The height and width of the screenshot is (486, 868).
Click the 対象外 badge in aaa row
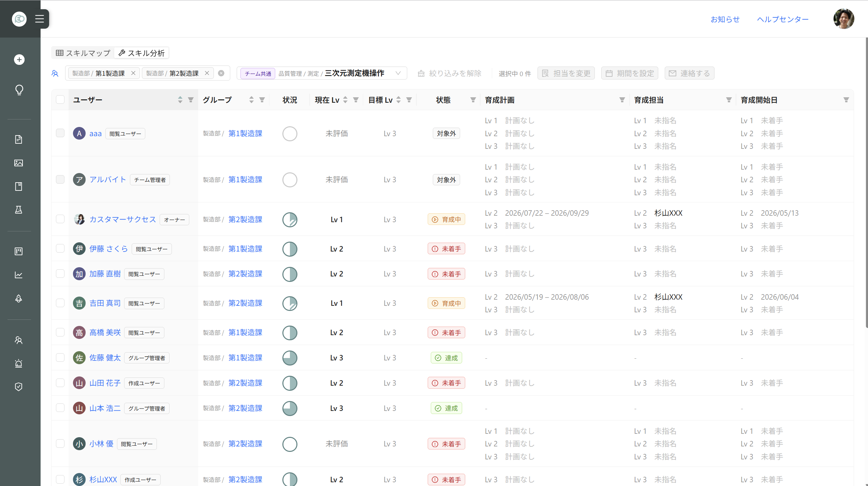[x=446, y=133]
